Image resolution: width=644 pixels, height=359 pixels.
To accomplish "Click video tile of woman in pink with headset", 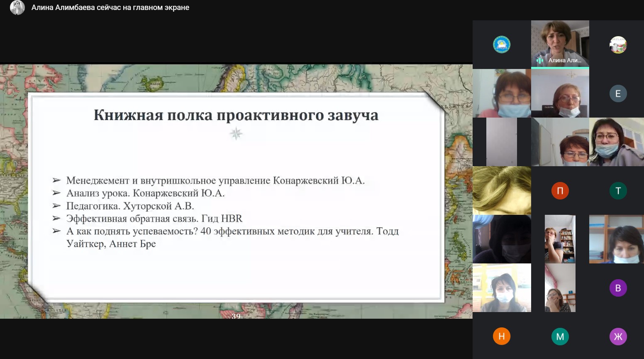I will (x=502, y=93).
